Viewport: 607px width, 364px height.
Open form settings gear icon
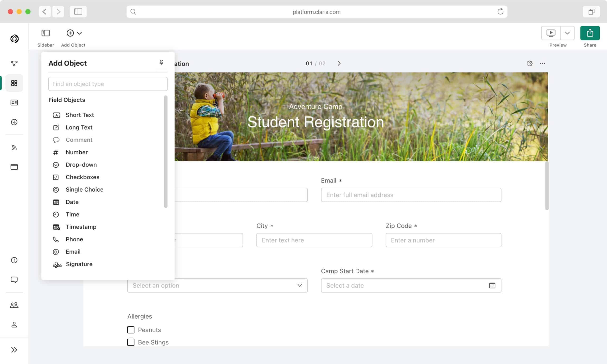[529, 63]
